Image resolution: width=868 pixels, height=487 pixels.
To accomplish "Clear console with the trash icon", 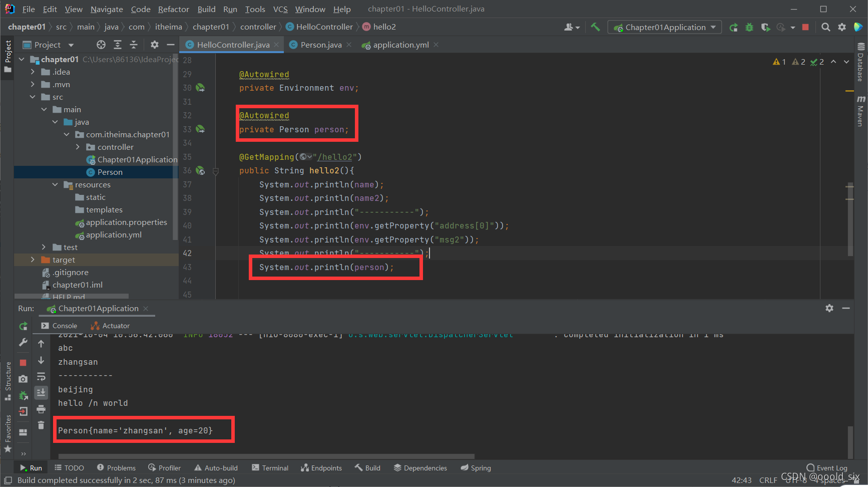I will tap(41, 425).
